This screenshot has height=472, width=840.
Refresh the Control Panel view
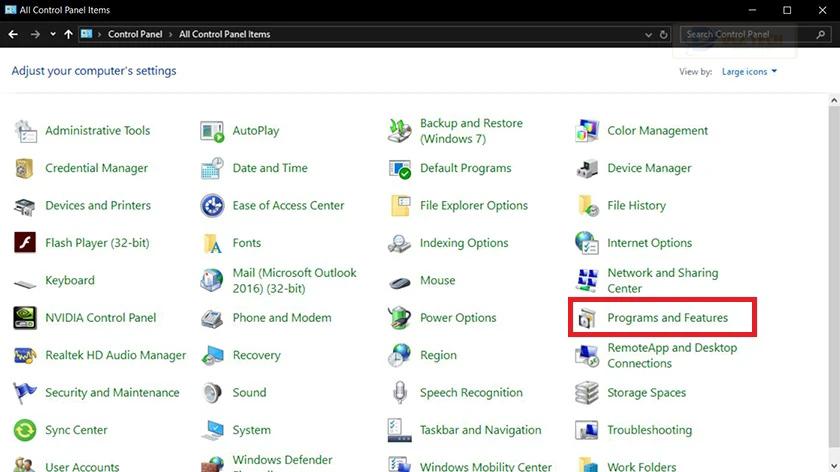pos(664,34)
